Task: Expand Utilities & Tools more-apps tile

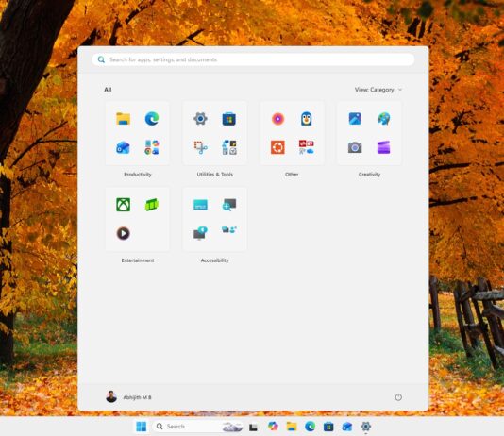Action: point(228,147)
